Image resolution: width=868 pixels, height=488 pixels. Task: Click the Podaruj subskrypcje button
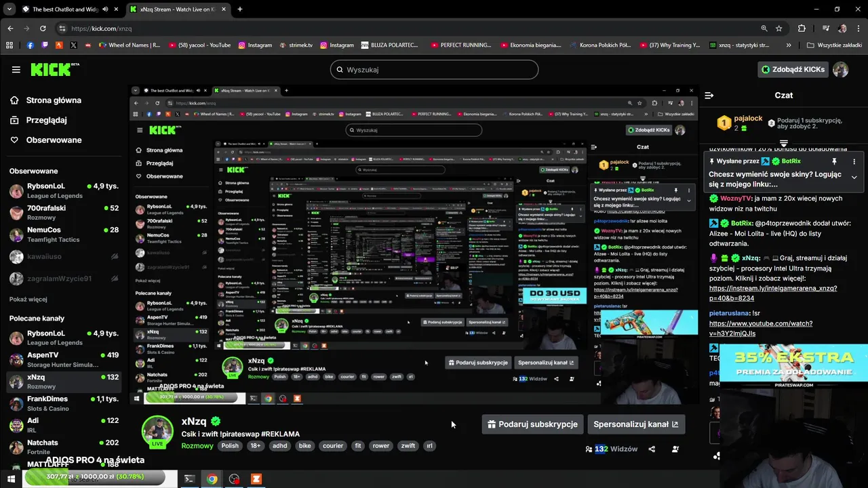tap(532, 424)
